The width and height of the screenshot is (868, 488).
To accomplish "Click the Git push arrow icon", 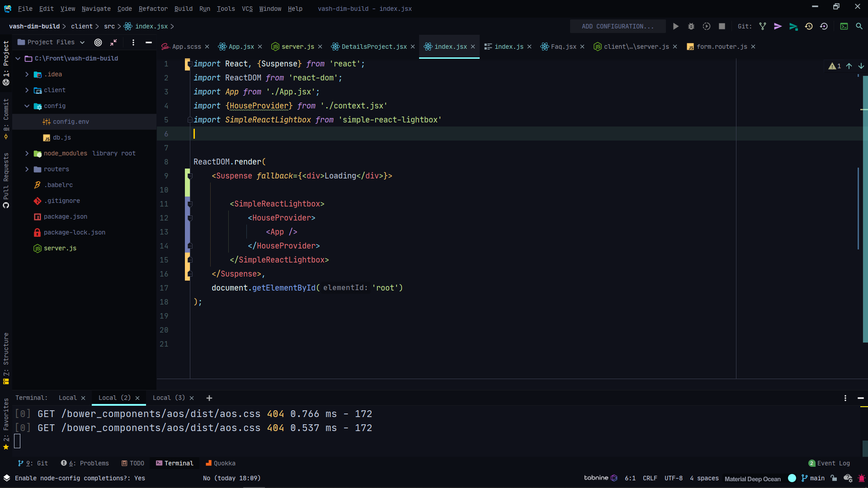I will (793, 26).
